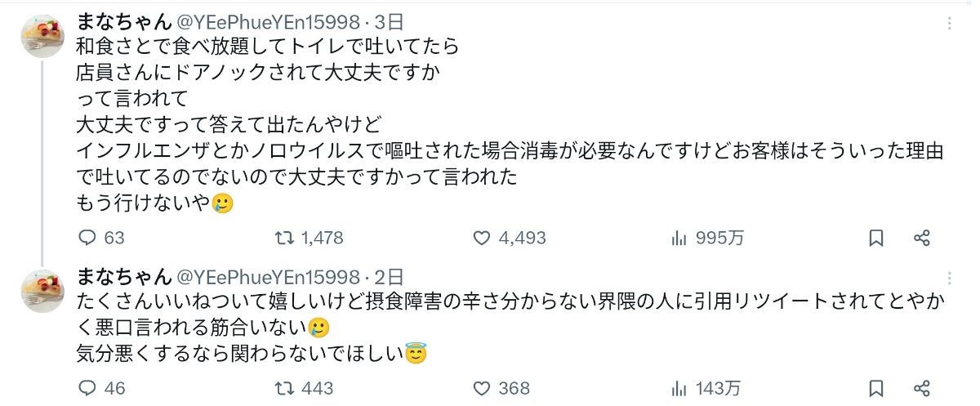Retweet the second tweet with 443 retweets

[283, 388]
